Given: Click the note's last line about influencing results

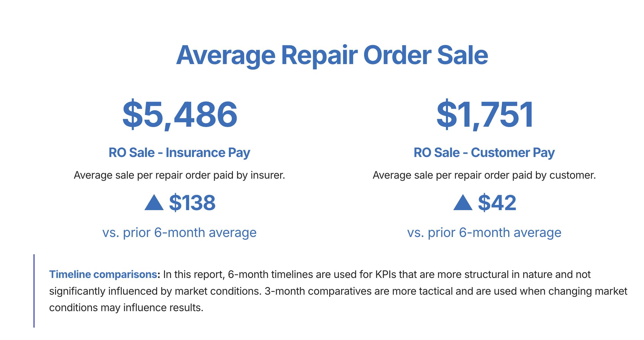Looking at the screenshot, I should [x=126, y=308].
